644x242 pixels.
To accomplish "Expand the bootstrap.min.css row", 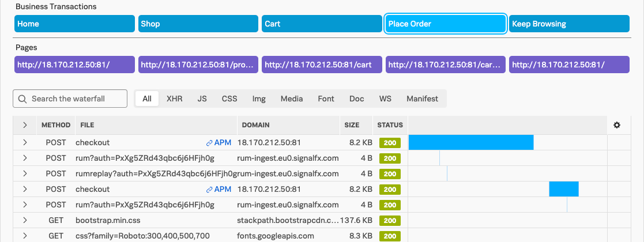I will 25,220.
